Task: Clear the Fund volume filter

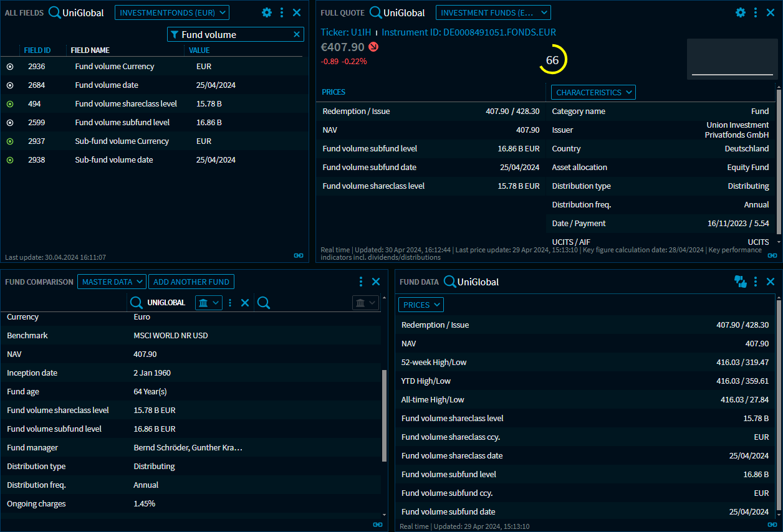Action: (x=297, y=35)
